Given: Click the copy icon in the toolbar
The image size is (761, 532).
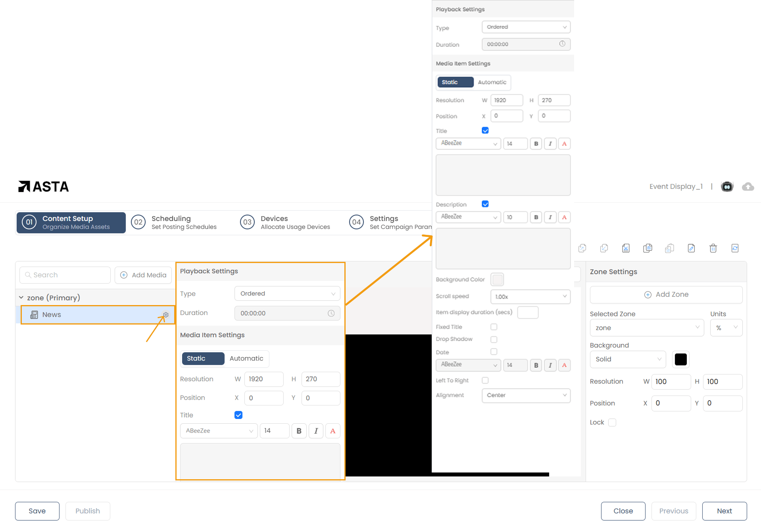Looking at the screenshot, I should point(648,248).
